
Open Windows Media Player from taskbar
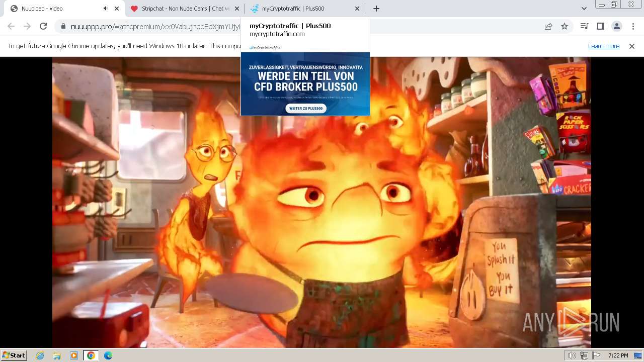pos(74,355)
